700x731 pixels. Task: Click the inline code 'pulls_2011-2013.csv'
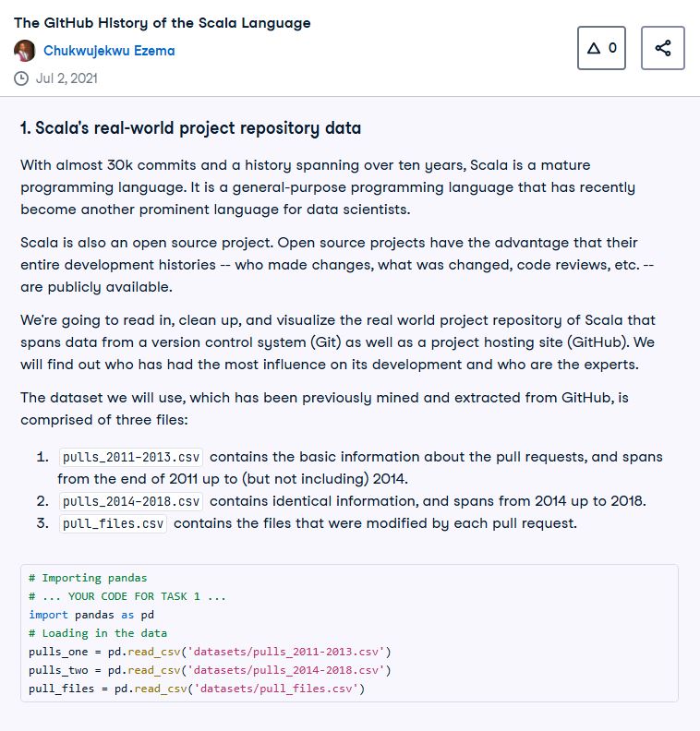[x=131, y=457]
